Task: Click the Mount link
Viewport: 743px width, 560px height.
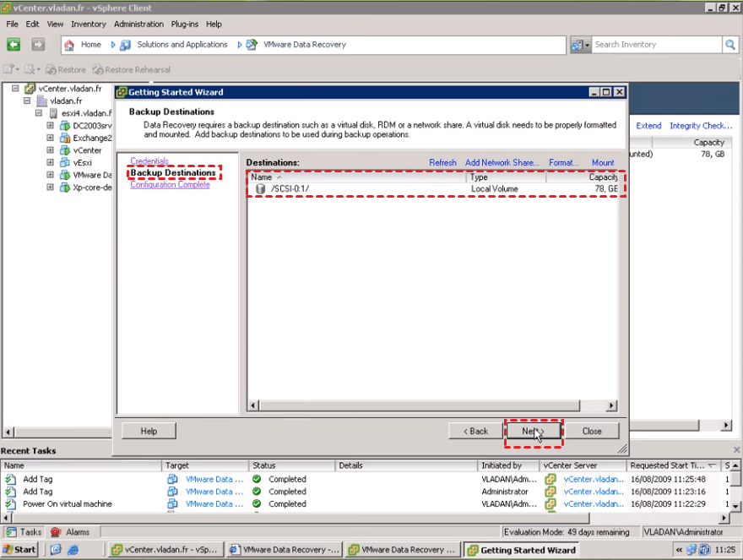Action: pyautogui.click(x=603, y=163)
